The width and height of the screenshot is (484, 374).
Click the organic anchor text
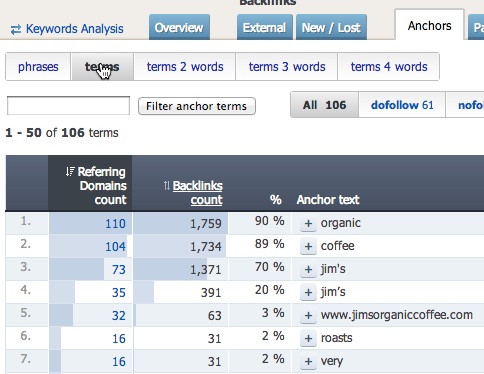(x=340, y=223)
